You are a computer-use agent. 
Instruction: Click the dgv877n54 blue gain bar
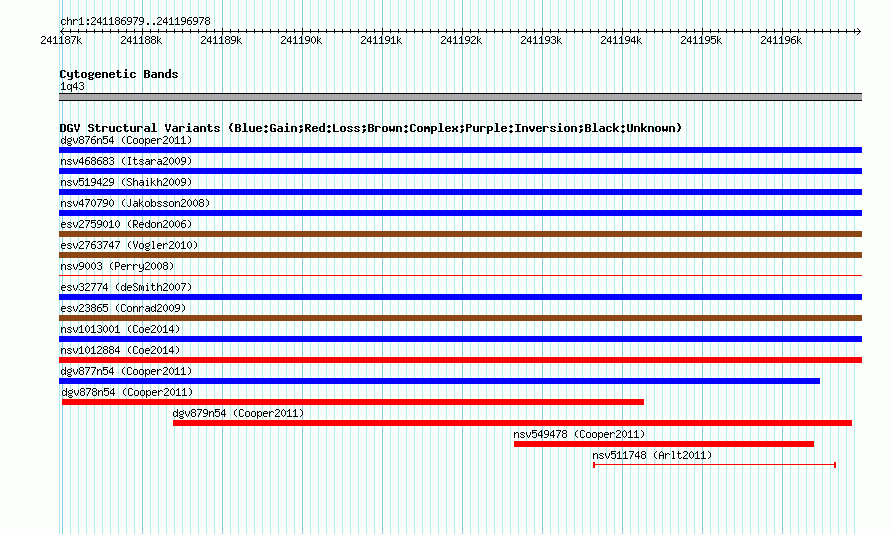[439, 381]
